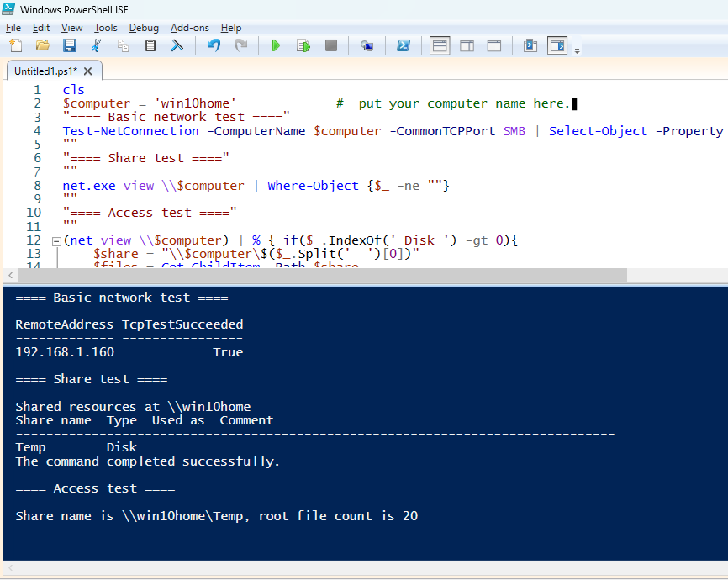
Task: Open the File menu
Action: point(13,28)
